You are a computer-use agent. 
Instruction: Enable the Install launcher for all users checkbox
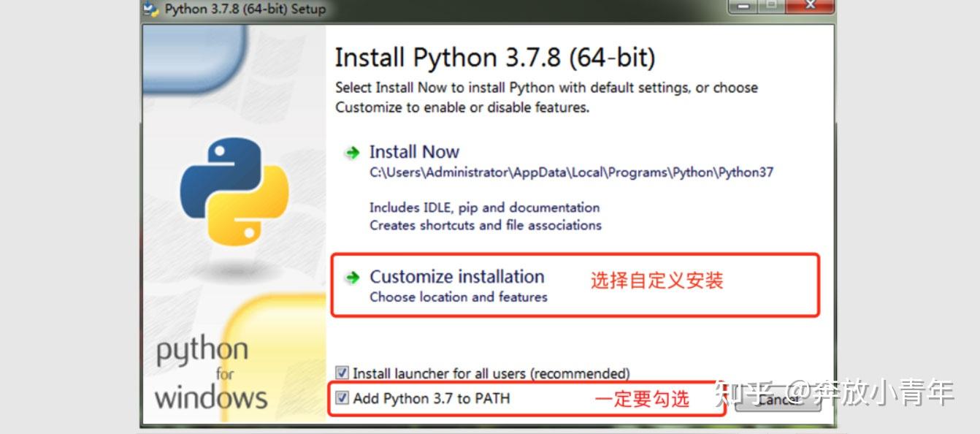(342, 373)
